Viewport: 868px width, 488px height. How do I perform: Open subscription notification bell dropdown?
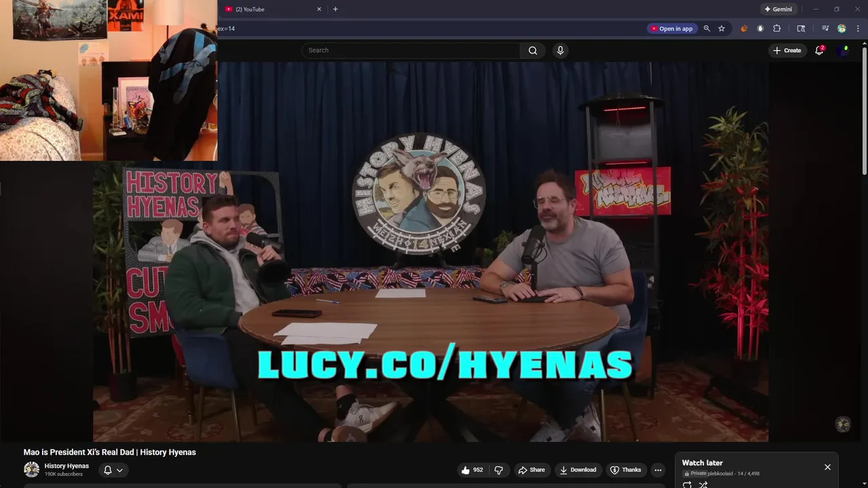[x=113, y=470]
